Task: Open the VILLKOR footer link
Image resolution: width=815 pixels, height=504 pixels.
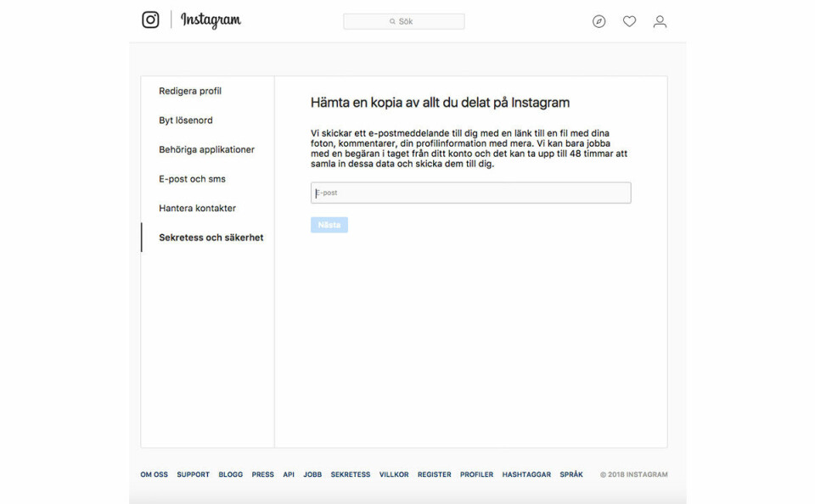Action: 394,474
